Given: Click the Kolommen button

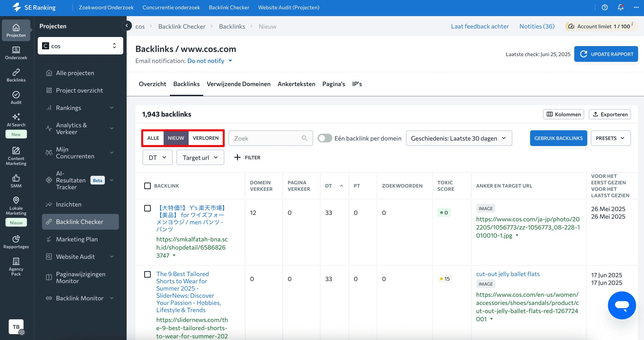Looking at the screenshot, I should 563,114.
